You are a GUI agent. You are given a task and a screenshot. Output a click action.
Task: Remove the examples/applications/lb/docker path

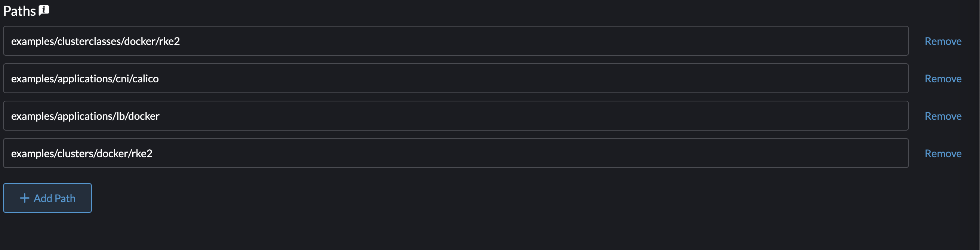(x=943, y=116)
